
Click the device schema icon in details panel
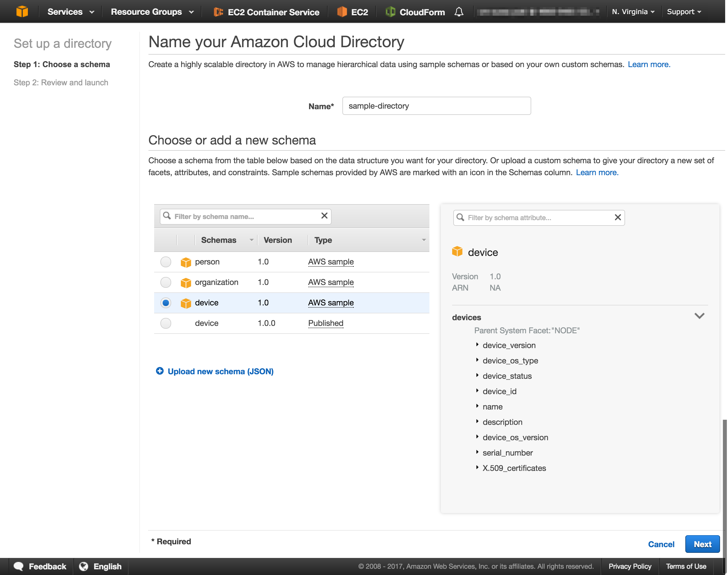coord(457,252)
